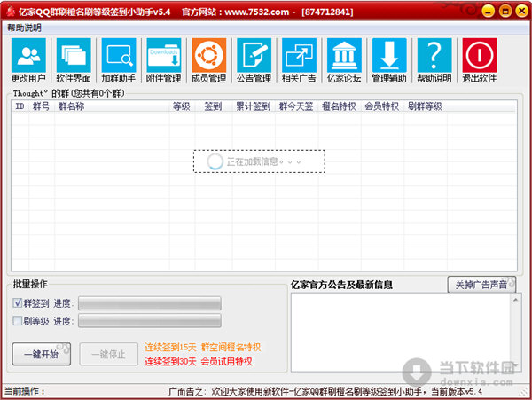Select the 加群助手 (join group helper) icon
This screenshot has height=400, width=532.
(x=119, y=60)
